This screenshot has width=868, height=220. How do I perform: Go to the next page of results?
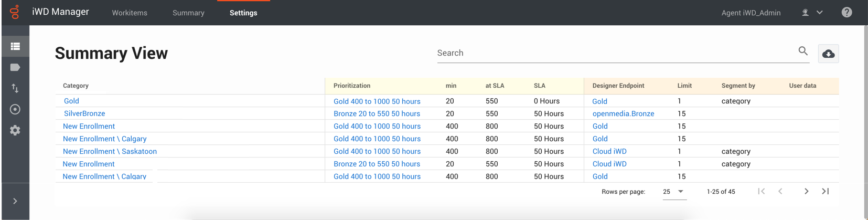tap(806, 191)
